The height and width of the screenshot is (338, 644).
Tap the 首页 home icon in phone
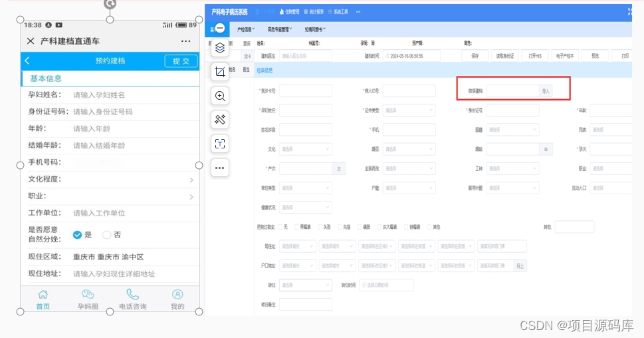43,294
